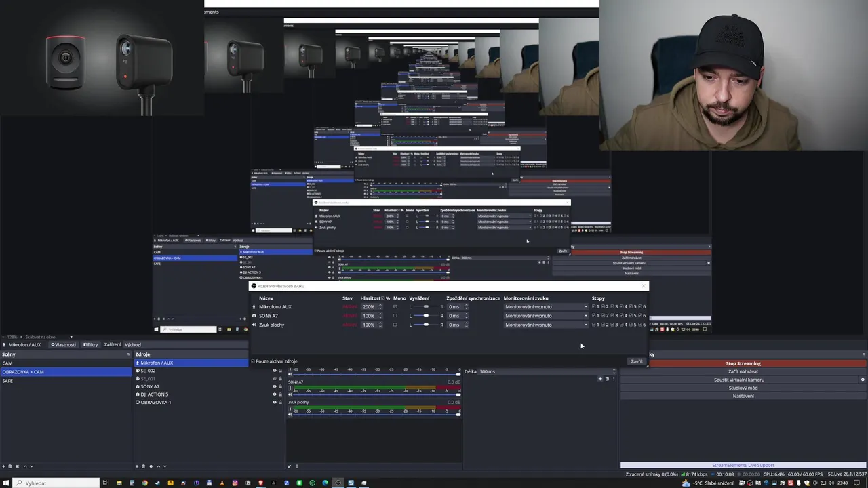Lock the SE_002 source
This screenshot has height=488, width=868.
tap(280, 371)
